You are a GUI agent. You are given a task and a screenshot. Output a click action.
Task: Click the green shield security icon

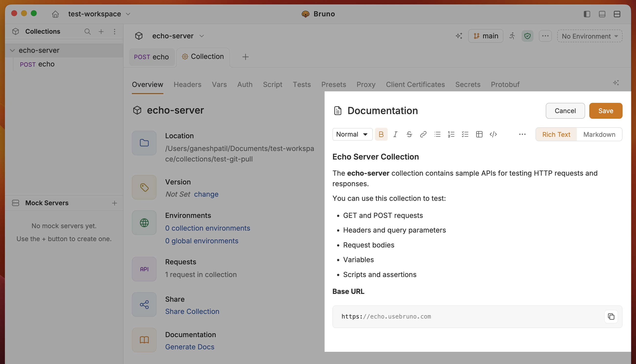(x=527, y=36)
